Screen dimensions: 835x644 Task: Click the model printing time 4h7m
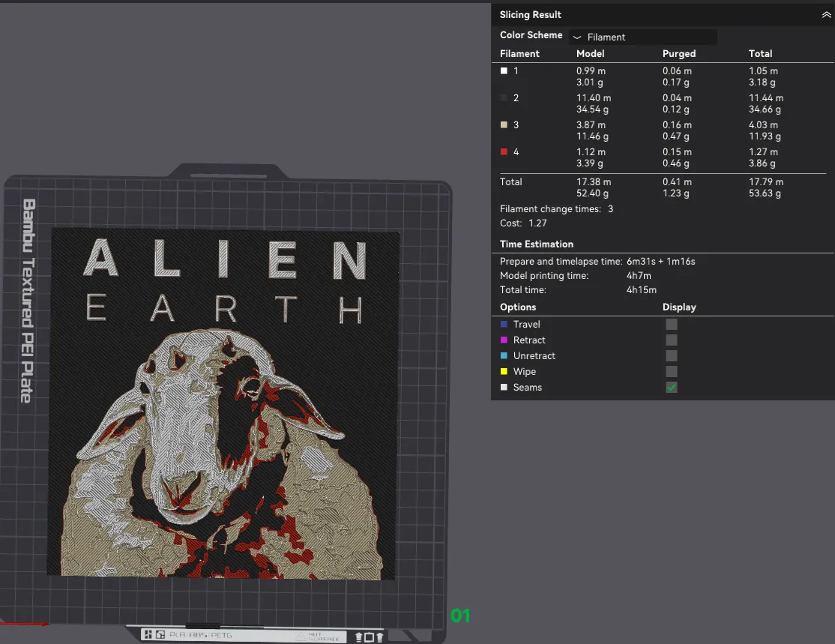pyautogui.click(x=639, y=276)
